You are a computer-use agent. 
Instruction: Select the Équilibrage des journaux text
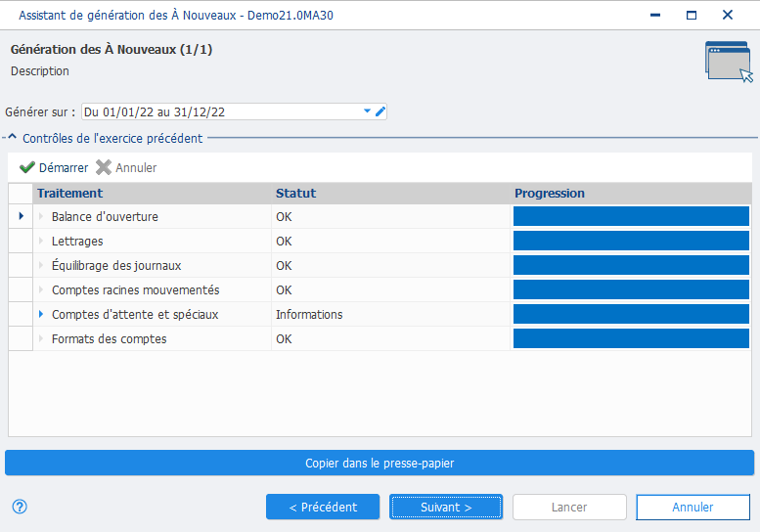(116, 266)
